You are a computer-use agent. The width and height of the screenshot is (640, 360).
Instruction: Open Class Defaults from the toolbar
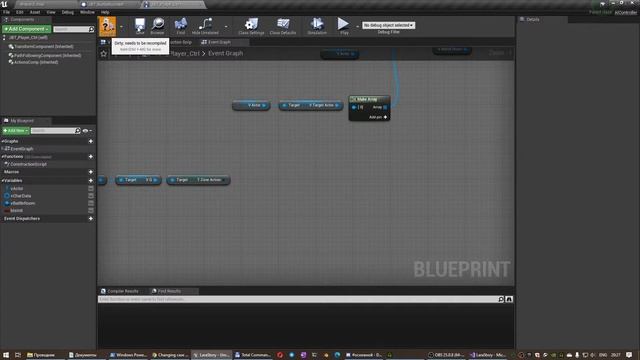pyautogui.click(x=283, y=26)
